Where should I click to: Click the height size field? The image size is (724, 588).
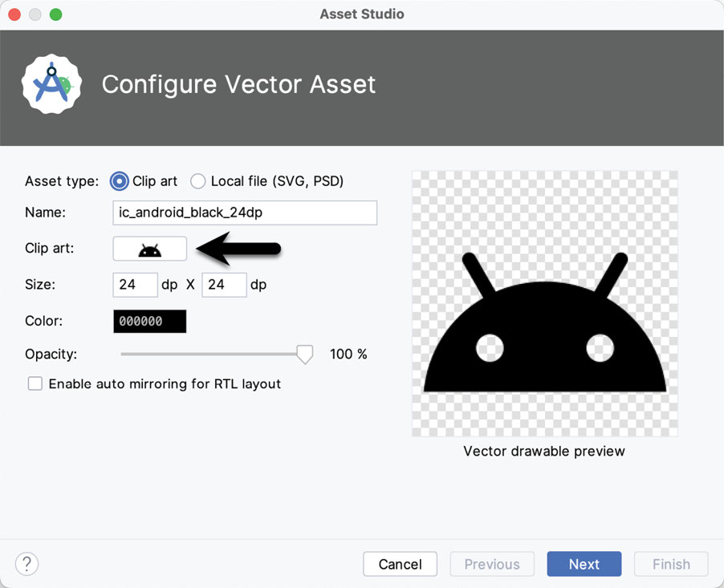224,285
